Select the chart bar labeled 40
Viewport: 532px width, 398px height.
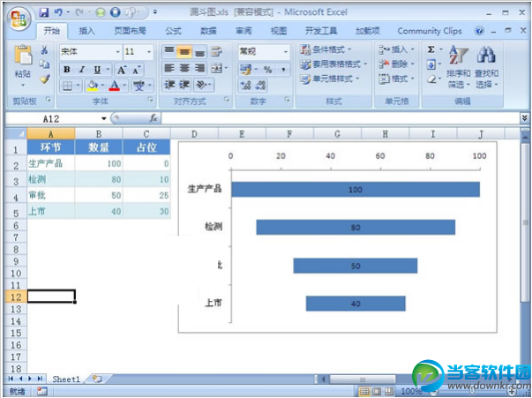356,304
